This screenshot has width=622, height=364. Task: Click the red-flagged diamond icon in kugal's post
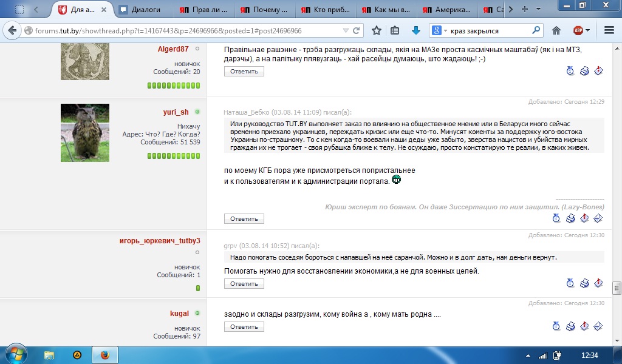point(584,326)
